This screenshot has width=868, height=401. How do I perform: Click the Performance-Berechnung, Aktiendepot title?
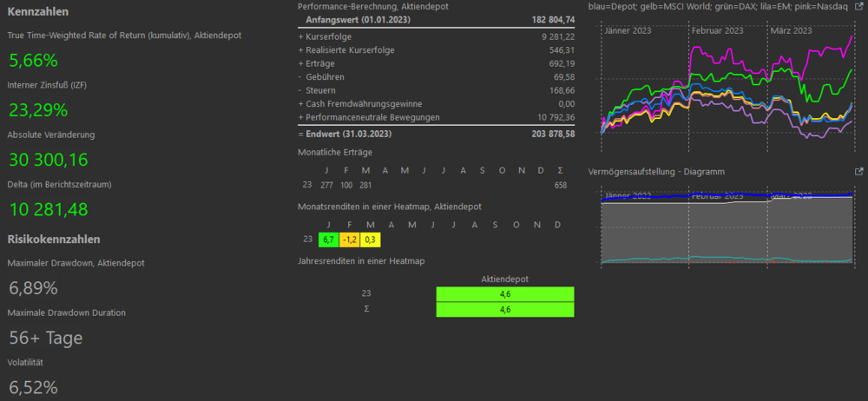(373, 7)
